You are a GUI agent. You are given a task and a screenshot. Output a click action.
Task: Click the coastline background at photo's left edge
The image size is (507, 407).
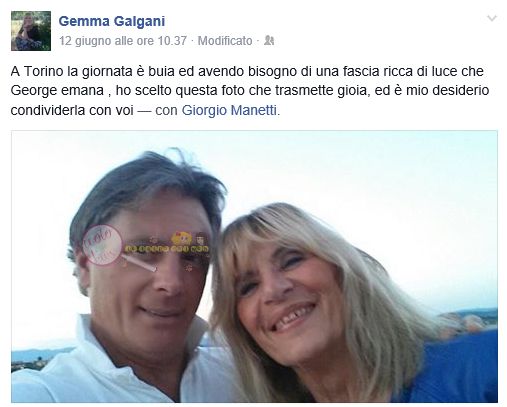click(37, 358)
